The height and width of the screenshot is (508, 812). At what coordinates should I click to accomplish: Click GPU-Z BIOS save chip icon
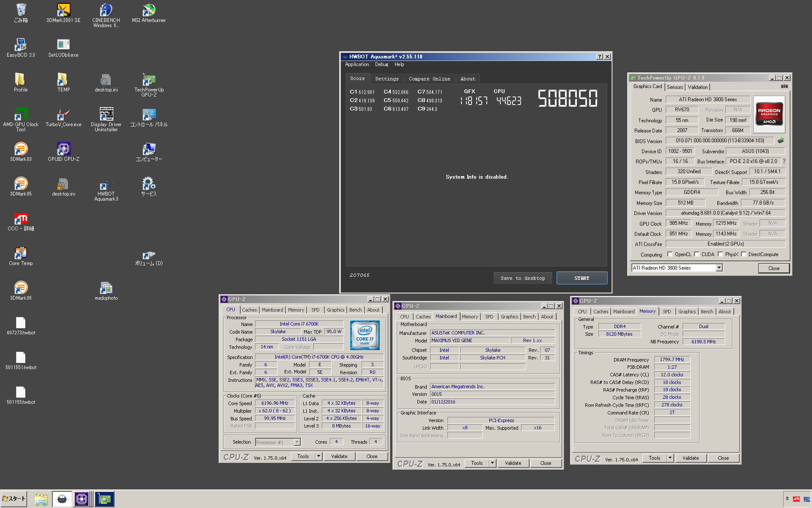[781, 141]
